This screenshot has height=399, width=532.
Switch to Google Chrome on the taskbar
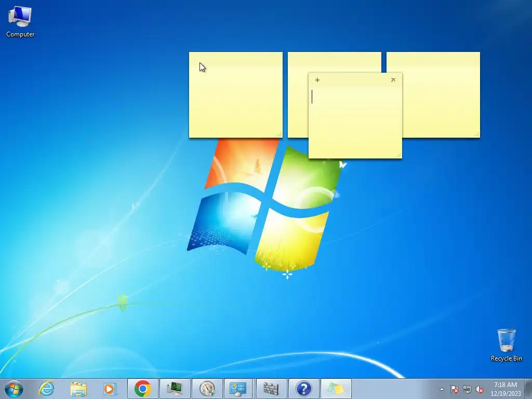click(142, 389)
